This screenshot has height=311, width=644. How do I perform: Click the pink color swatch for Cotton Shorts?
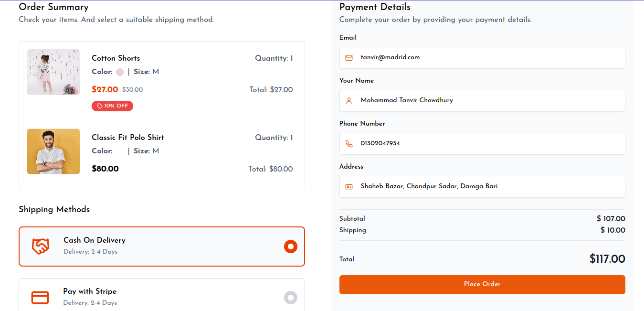[120, 72]
